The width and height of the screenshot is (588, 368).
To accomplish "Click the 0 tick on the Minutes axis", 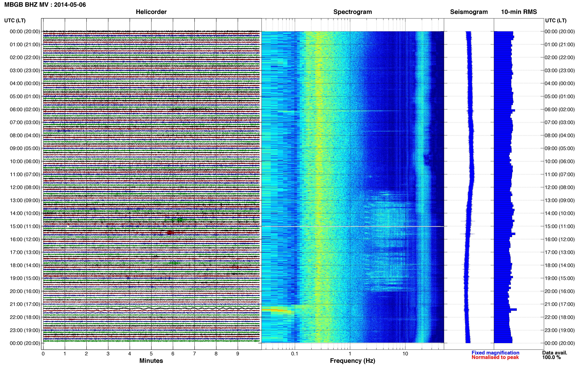I will pyautogui.click(x=43, y=354).
